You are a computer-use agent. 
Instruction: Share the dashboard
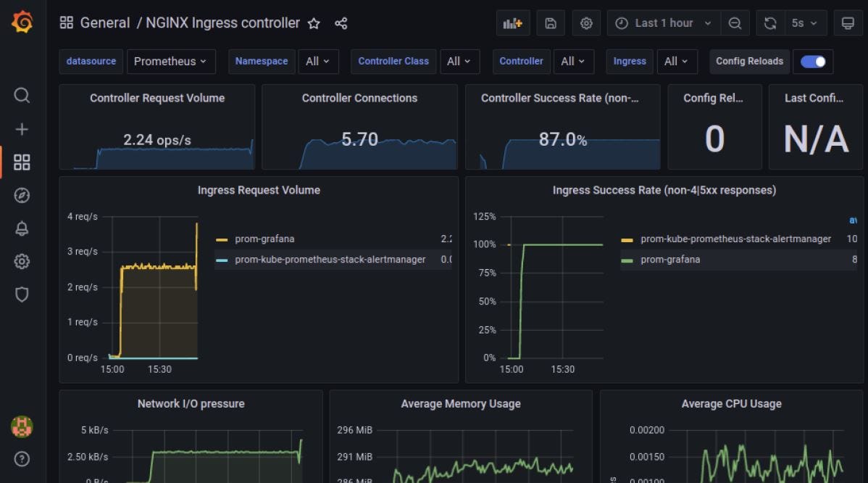(x=341, y=23)
